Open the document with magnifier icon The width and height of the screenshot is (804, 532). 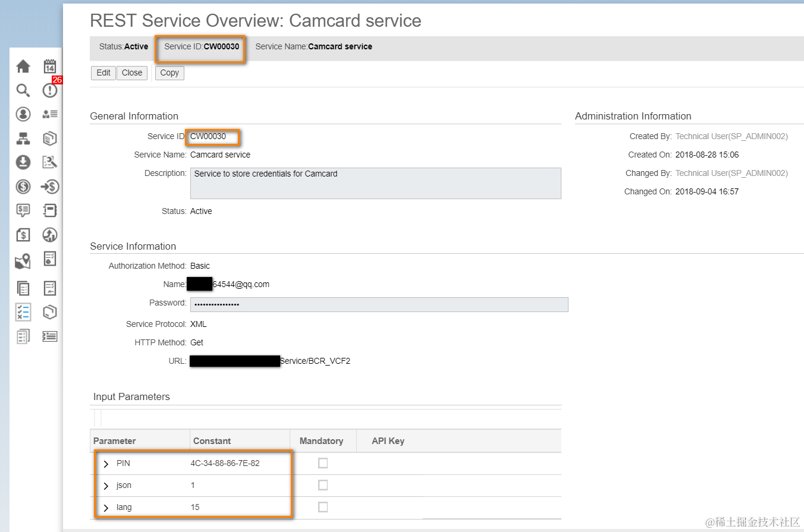pos(50,162)
